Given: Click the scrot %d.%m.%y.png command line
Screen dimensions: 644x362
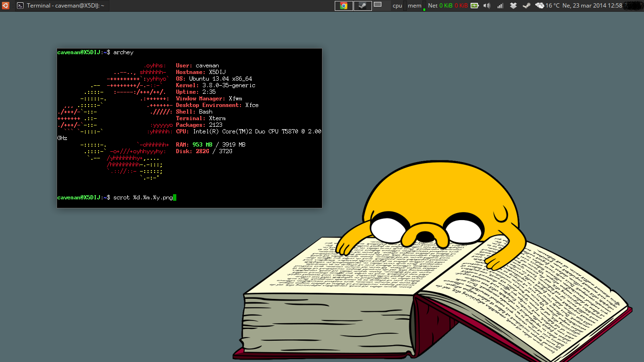Looking at the screenshot, I should [143, 197].
